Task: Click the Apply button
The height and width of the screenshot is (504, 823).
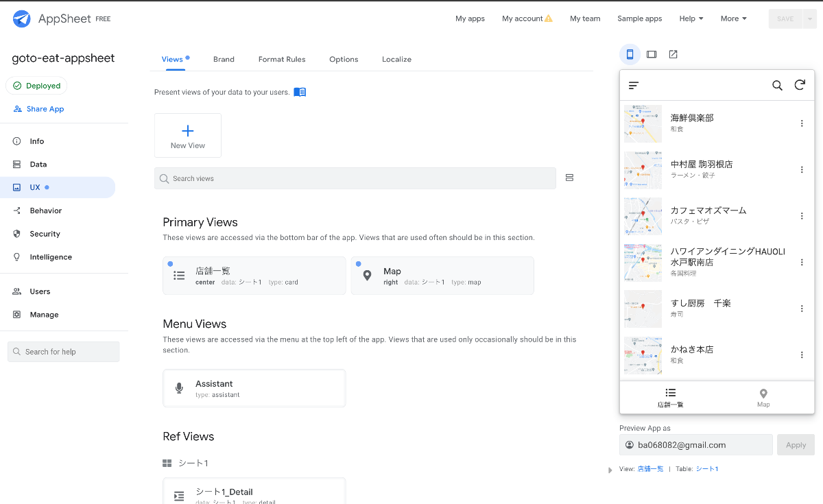Action: click(796, 445)
